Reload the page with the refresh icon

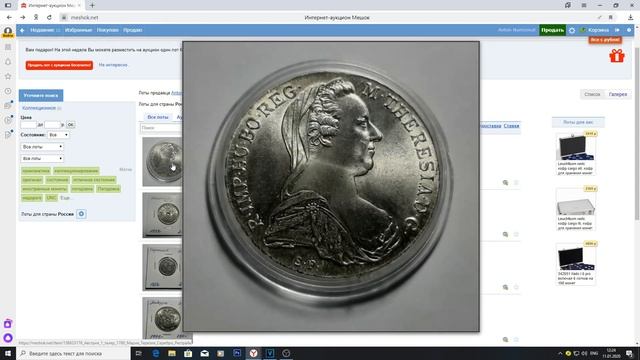49,18
